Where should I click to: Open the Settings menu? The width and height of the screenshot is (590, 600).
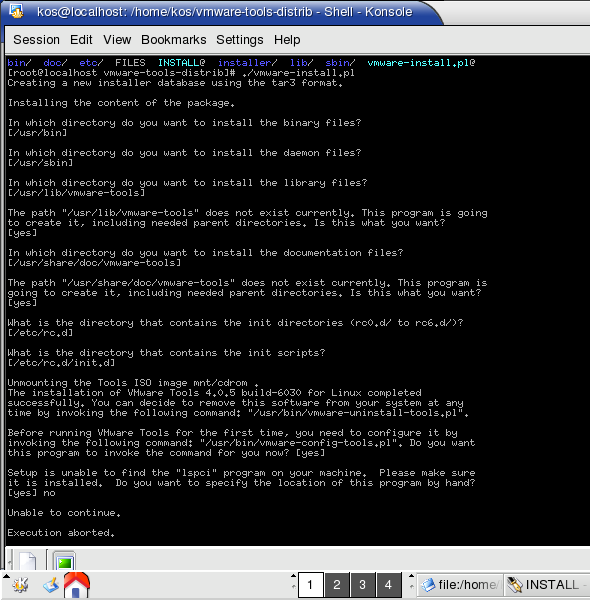tap(240, 40)
